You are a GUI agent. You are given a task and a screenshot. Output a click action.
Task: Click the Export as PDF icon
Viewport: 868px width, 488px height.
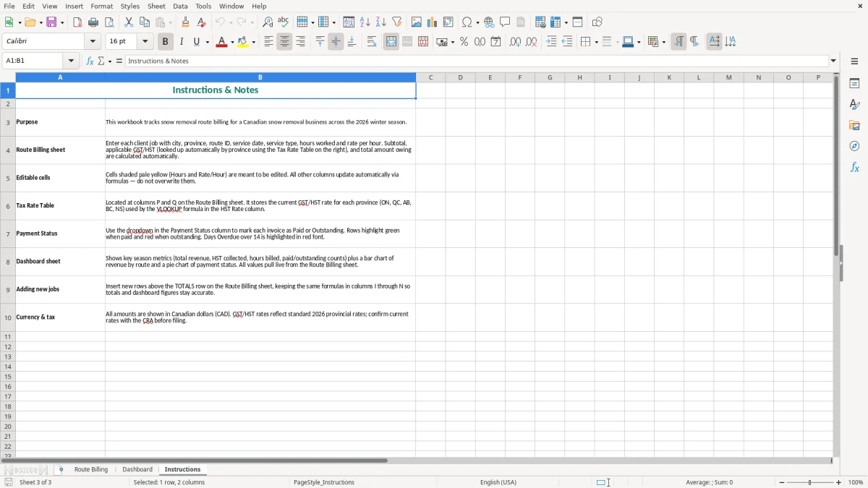(x=77, y=22)
